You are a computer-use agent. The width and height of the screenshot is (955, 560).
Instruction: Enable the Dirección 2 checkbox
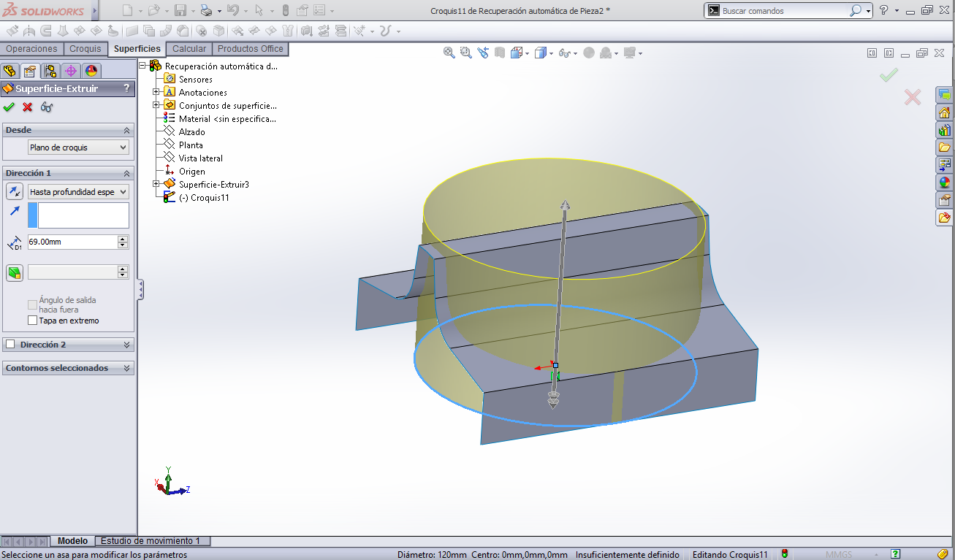point(10,344)
